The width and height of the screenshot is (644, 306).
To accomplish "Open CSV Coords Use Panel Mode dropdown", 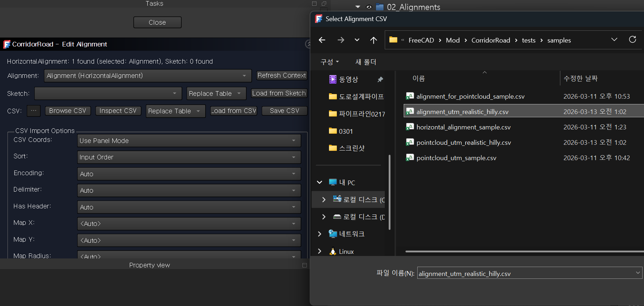I will [189, 141].
